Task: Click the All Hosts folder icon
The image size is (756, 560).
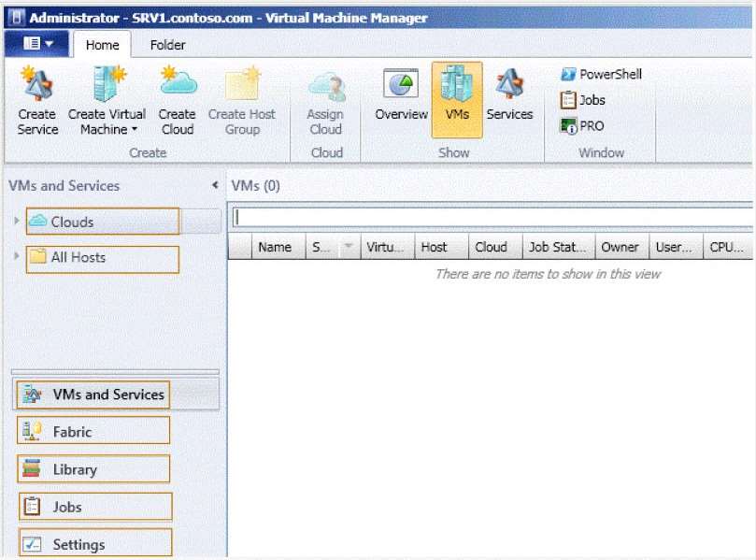Action: click(37, 256)
